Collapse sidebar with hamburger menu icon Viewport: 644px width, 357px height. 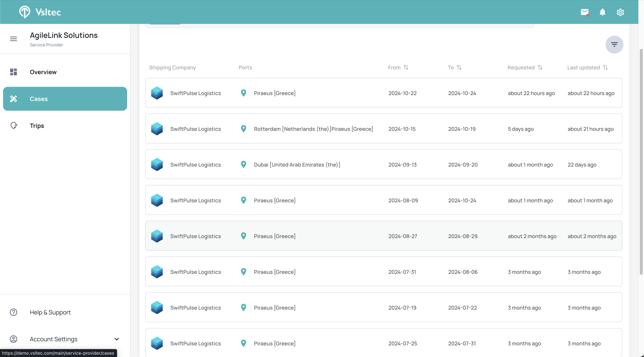pos(13,39)
